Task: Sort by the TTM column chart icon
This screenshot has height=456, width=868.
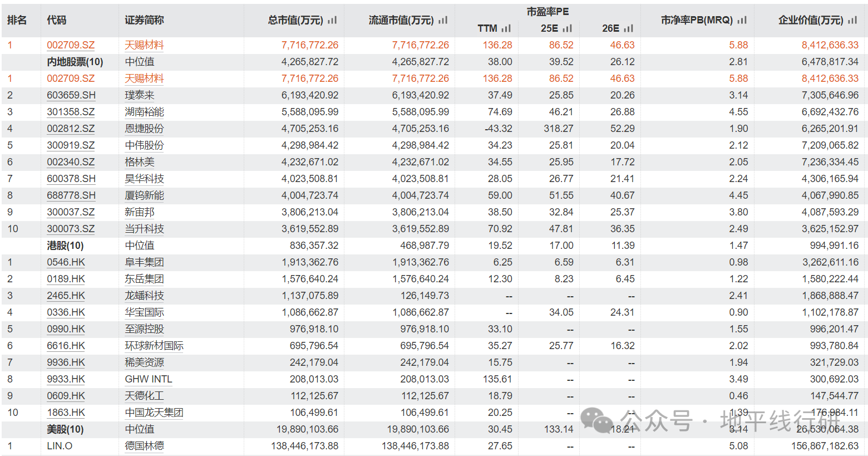Action: point(506,28)
